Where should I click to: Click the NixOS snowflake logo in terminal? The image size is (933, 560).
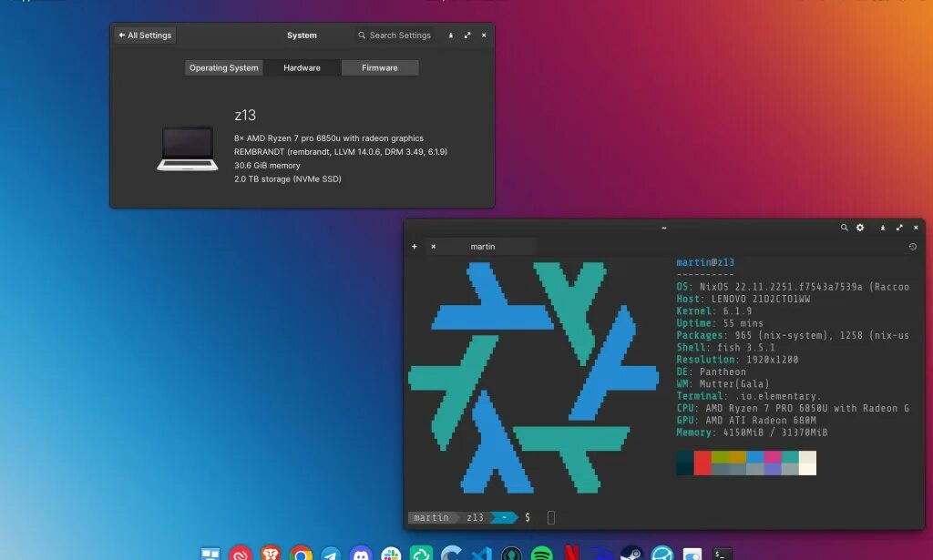point(533,378)
